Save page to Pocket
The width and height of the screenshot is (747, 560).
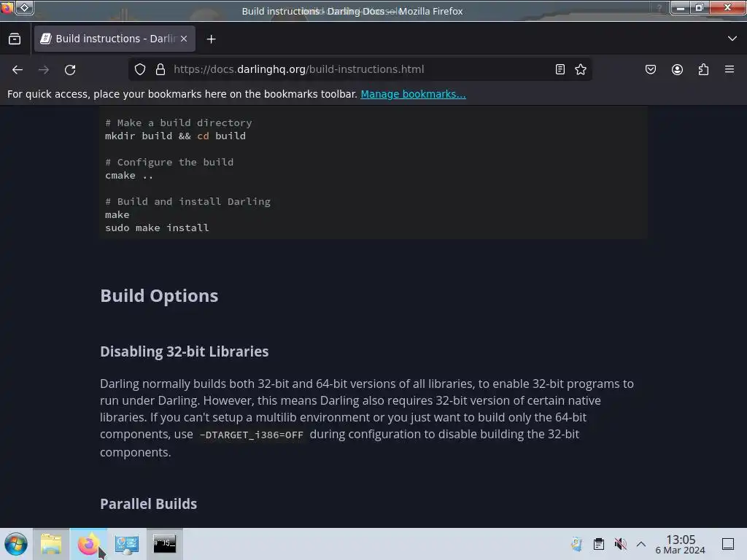(x=651, y=69)
